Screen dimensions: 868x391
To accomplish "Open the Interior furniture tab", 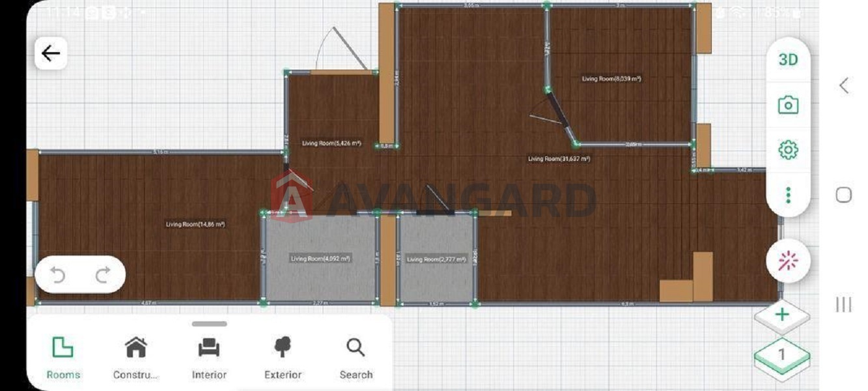I will point(209,357).
